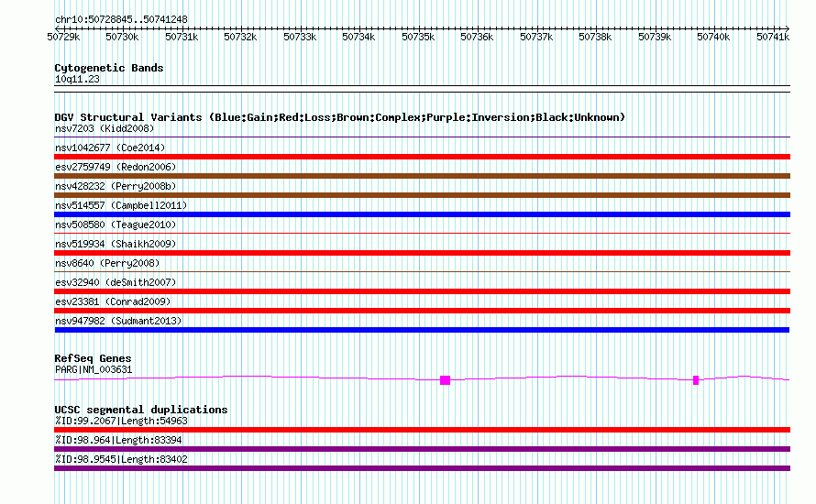Select the %ID:99.2067|Length:54963 duplication label
The image size is (816, 504).
pos(121,421)
